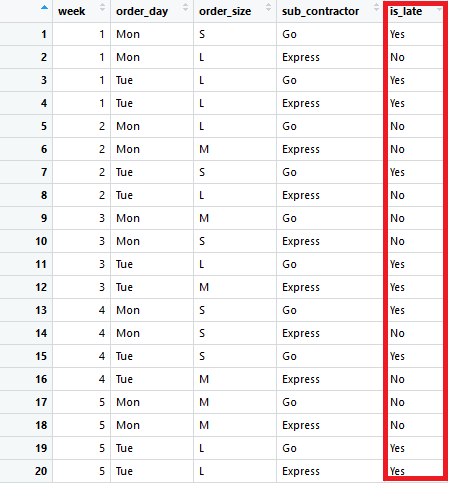452x489 pixels.
Task: Sort by the order_day column arrows
Action: coord(185,7)
